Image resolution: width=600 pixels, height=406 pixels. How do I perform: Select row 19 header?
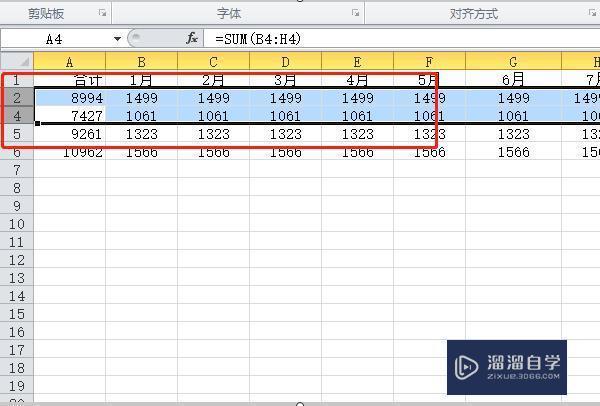(17, 385)
